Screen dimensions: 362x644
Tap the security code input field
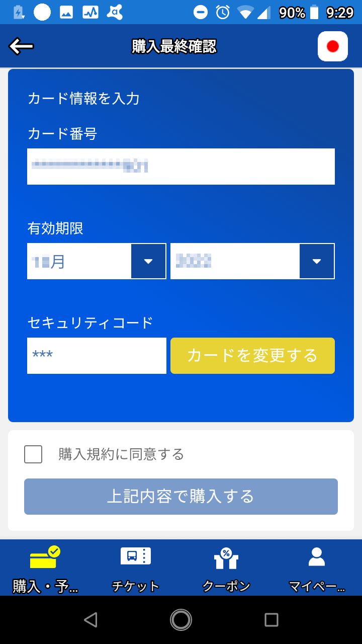pos(97,356)
